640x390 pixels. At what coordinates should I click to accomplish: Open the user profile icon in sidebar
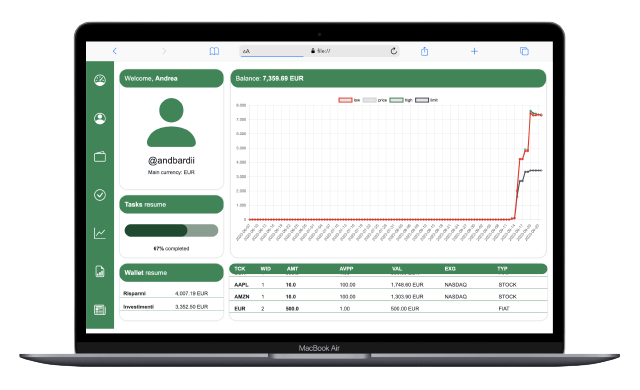click(100, 118)
